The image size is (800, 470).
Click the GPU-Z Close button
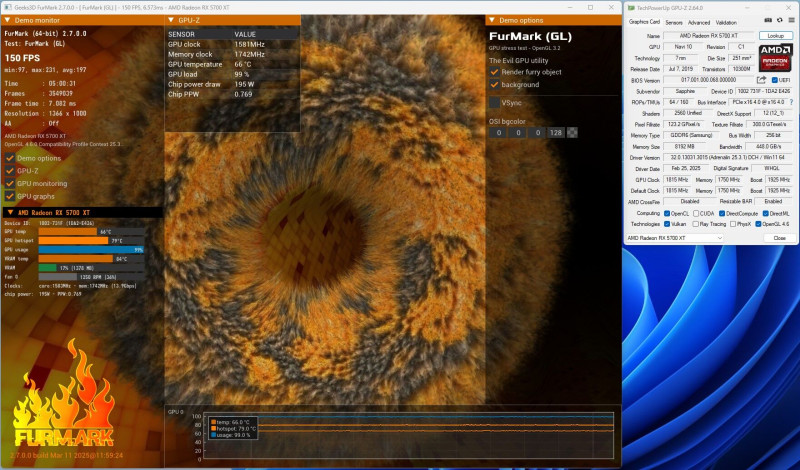tap(779, 238)
